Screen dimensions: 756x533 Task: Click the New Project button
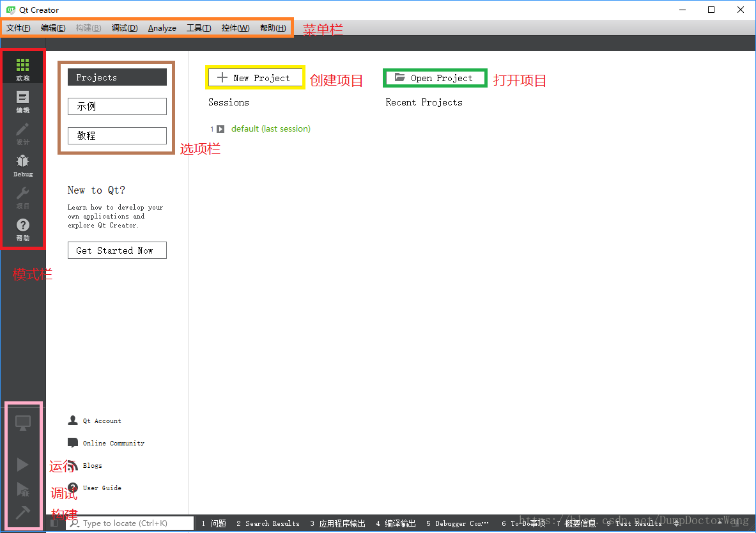[x=255, y=78]
